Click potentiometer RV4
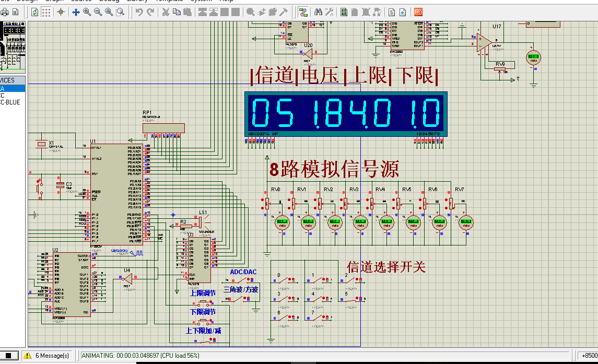This screenshot has height=364, width=598. (372, 204)
